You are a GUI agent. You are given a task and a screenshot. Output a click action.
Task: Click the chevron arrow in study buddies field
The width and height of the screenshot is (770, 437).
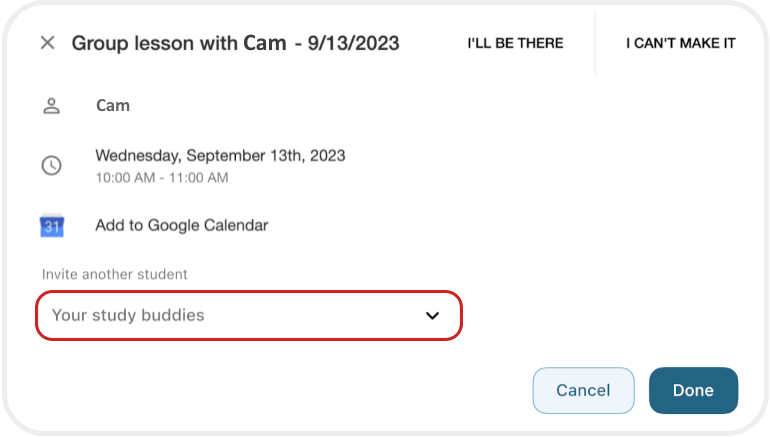(432, 315)
